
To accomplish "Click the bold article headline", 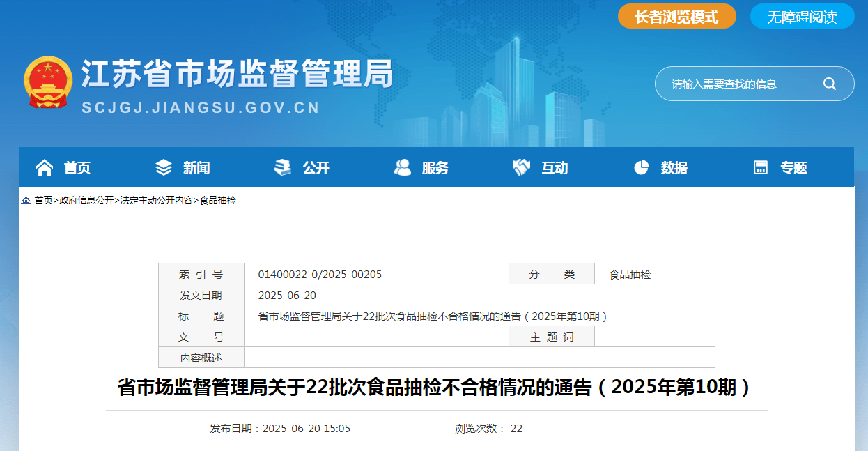I will [x=436, y=387].
